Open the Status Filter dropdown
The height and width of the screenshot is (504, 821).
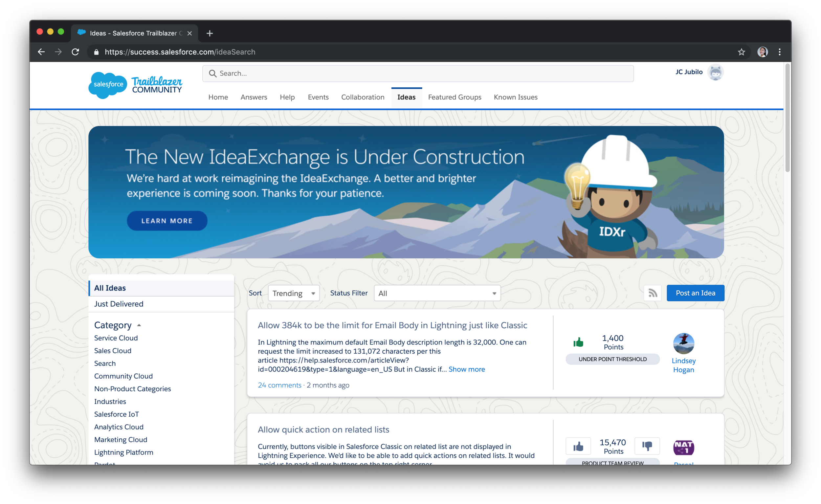click(437, 293)
